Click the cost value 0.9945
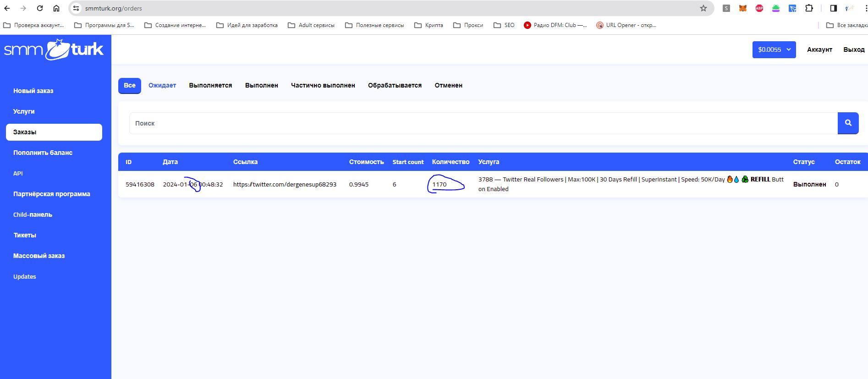This screenshot has width=868, height=379. (x=359, y=184)
